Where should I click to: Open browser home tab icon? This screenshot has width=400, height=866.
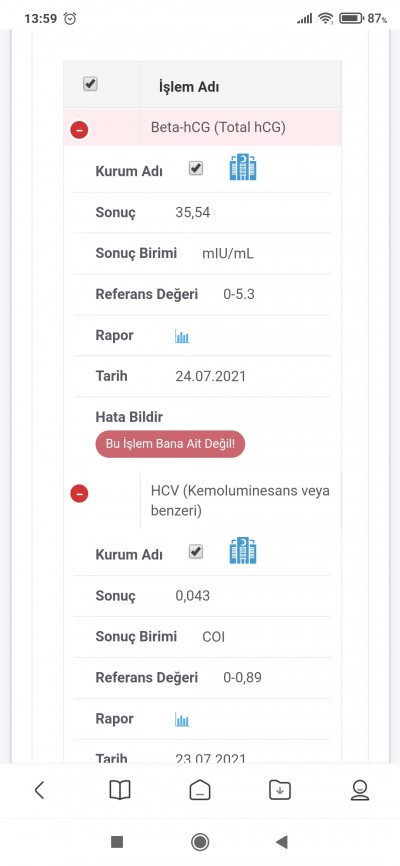200,790
